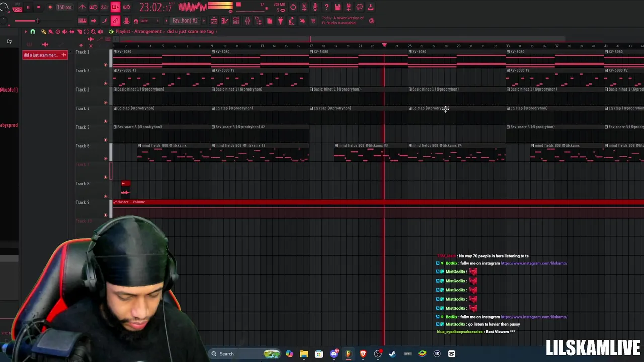Toggle the Record button
Image resolution: width=644 pixels, height=362 pixels.
click(50, 7)
